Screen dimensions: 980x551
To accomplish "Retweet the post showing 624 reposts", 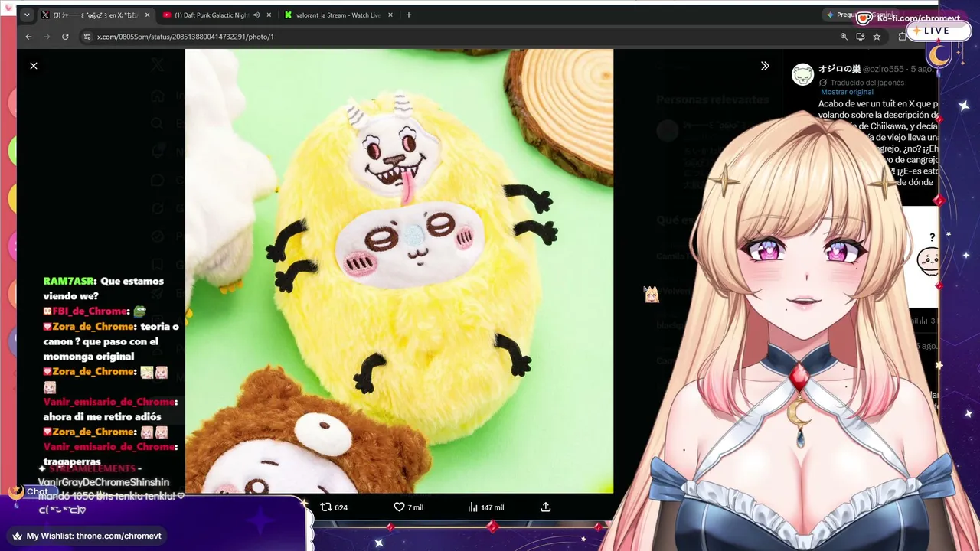I will pyautogui.click(x=334, y=507).
